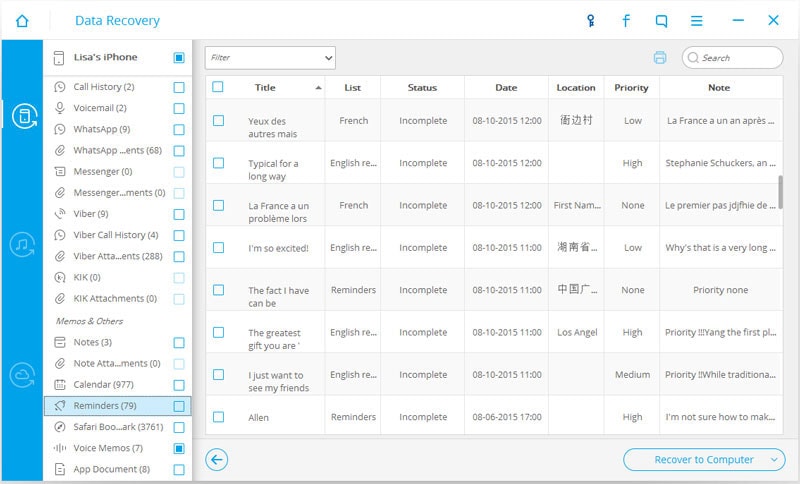
Task: Click the Priority column header
Action: [x=632, y=88]
